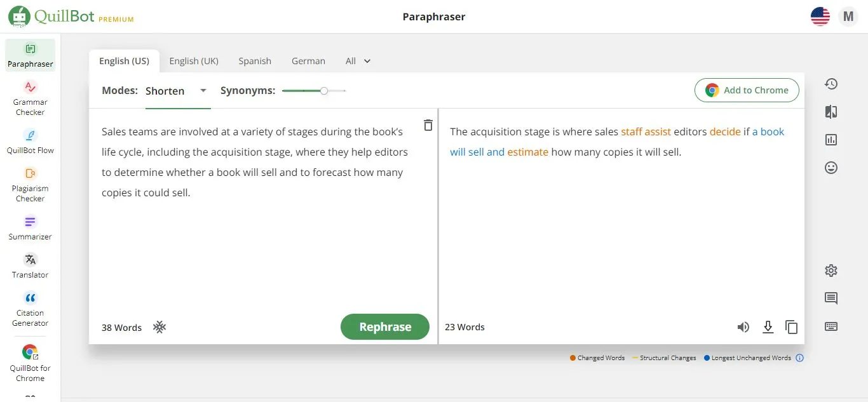Open keyboard shortcuts panel icon
The image size is (868, 402).
831,326
